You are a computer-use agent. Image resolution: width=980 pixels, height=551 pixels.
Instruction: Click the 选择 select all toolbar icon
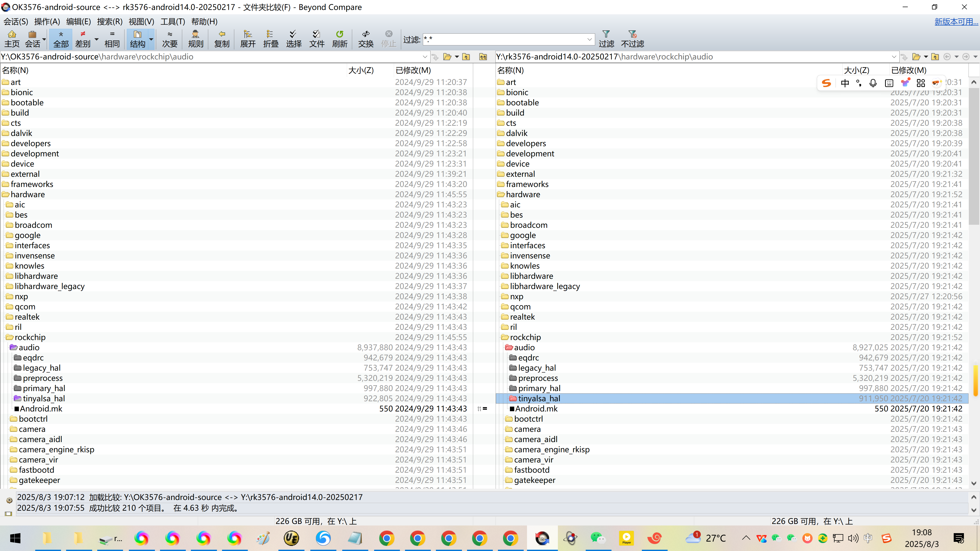pyautogui.click(x=294, y=39)
